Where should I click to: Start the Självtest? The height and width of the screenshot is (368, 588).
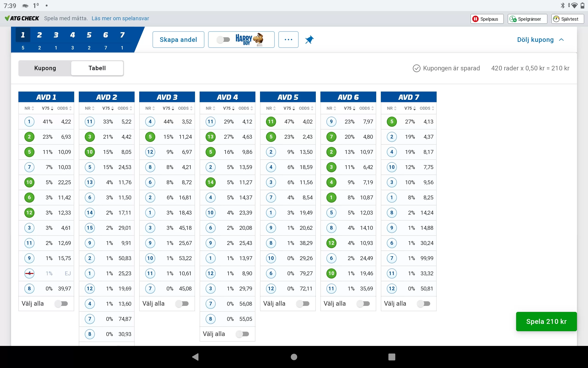click(x=568, y=19)
